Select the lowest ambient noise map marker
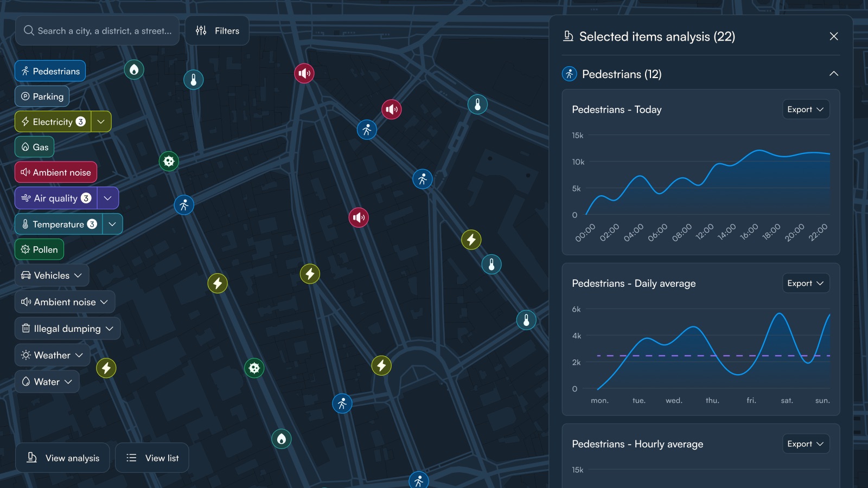 coord(359,217)
